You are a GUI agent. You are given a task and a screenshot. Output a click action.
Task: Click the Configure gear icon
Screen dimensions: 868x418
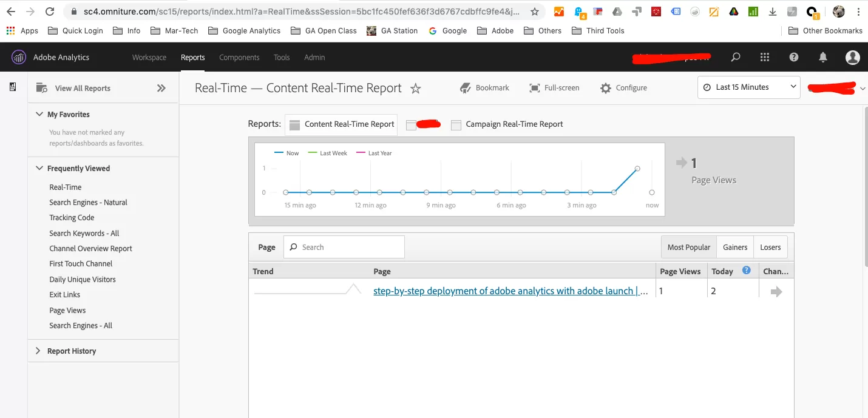click(606, 88)
